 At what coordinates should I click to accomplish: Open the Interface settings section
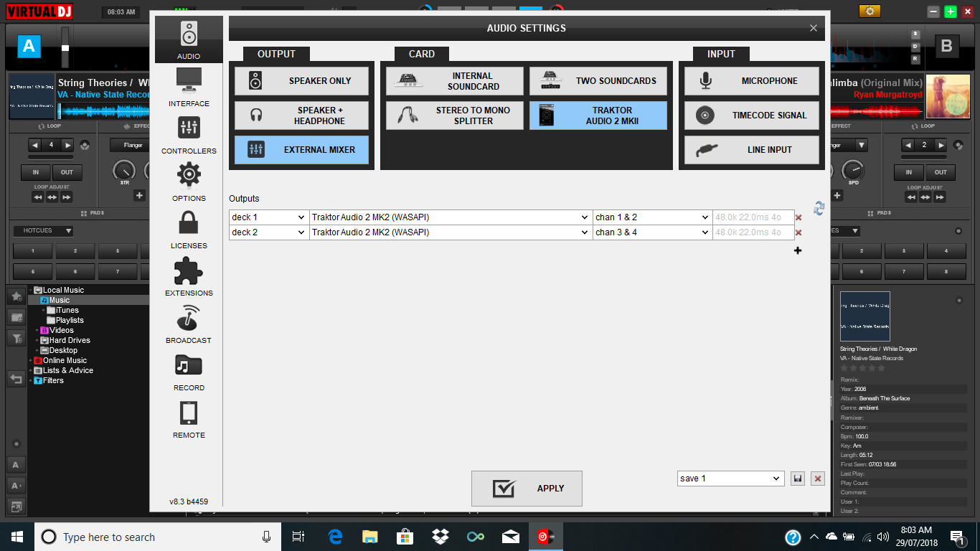189,87
